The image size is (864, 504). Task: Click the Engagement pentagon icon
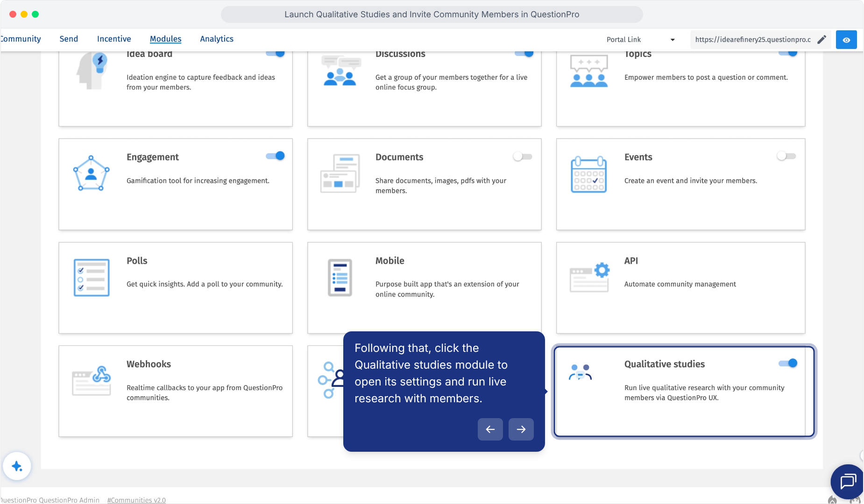pyautogui.click(x=92, y=174)
